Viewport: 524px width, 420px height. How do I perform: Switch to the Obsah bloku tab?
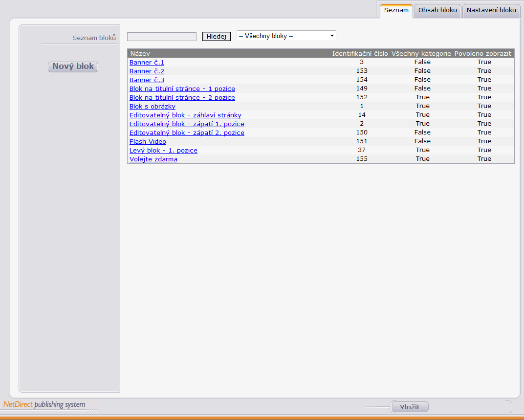[x=437, y=10]
